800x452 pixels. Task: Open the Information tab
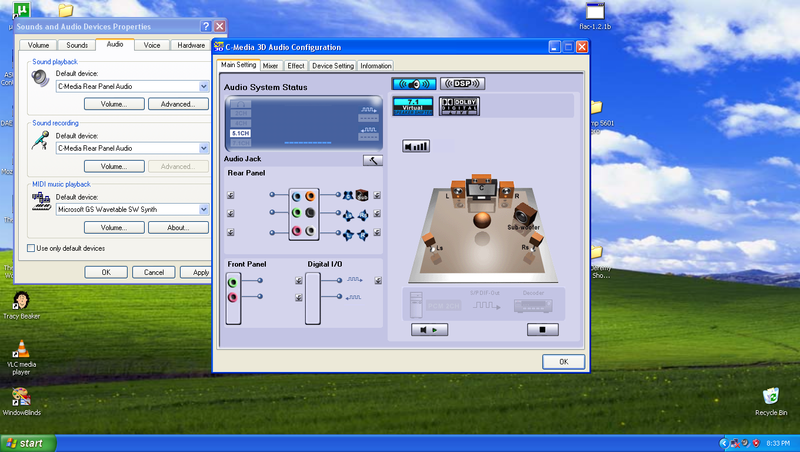(x=376, y=66)
